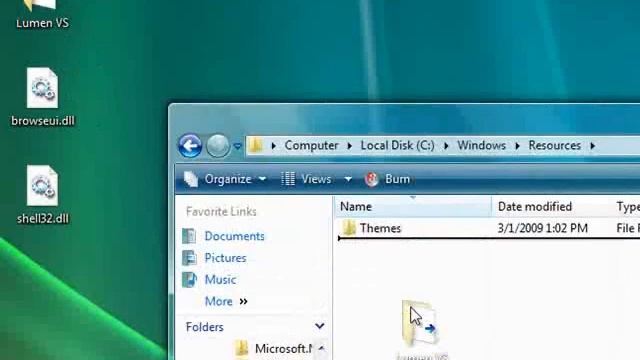Click the Documents favorite link icon
The width and height of the screenshot is (640, 360).
tap(189, 236)
